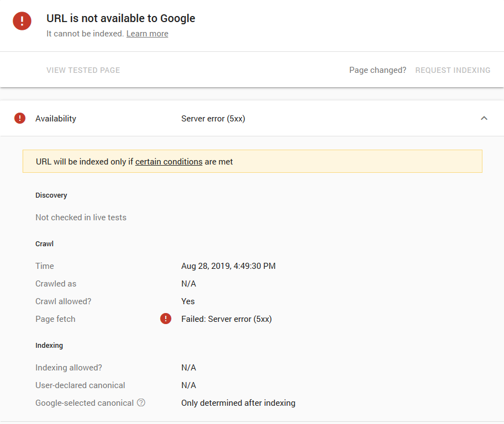Follow the certain conditions link
The width and height of the screenshot is (504, 424).
point(169,161)
